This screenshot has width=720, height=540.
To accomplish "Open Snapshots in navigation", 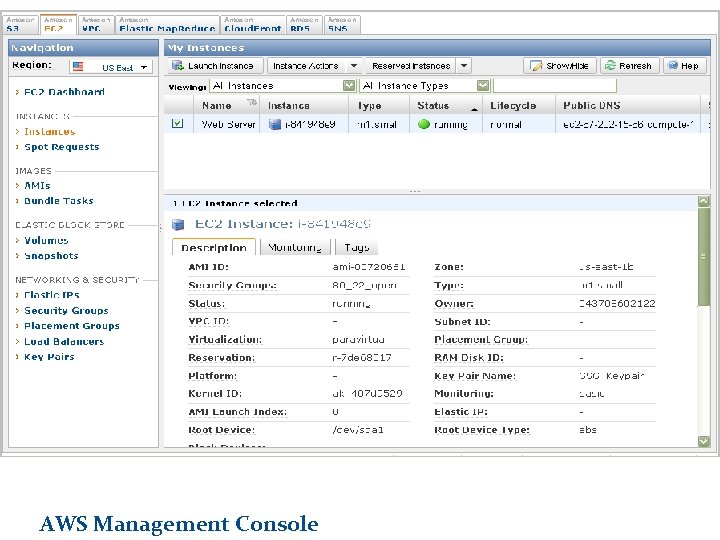I will (x=51, y=256).
